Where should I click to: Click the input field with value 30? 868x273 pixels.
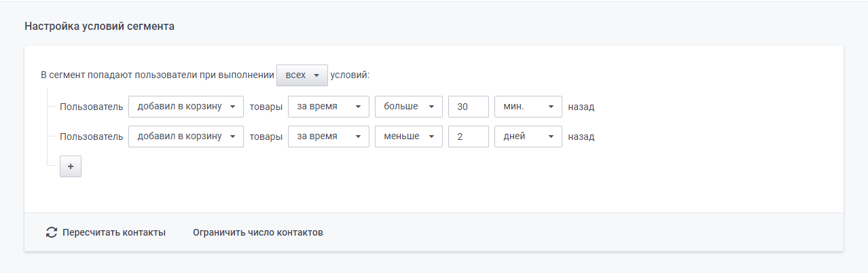click(469, 107)
